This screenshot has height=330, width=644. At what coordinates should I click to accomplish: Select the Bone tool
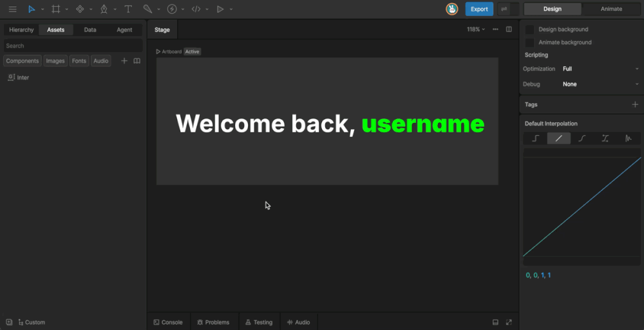click(x=147, y=9)
